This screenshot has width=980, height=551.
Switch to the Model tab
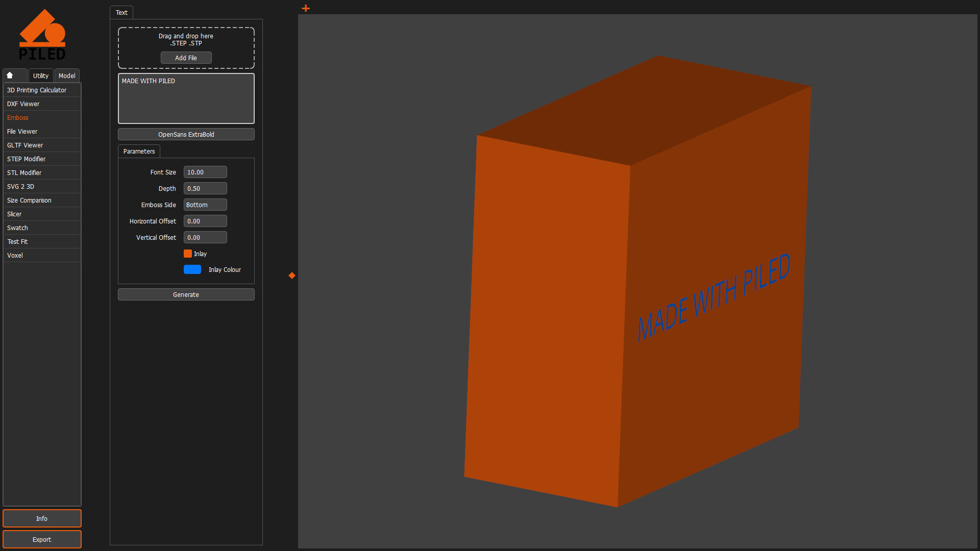(66, 76)
